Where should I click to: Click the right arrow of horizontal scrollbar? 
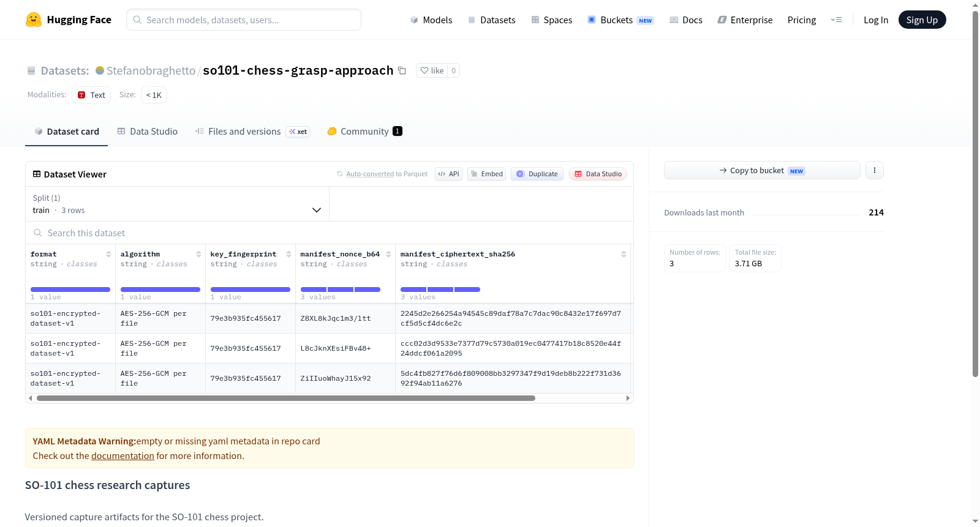(628, 398)
